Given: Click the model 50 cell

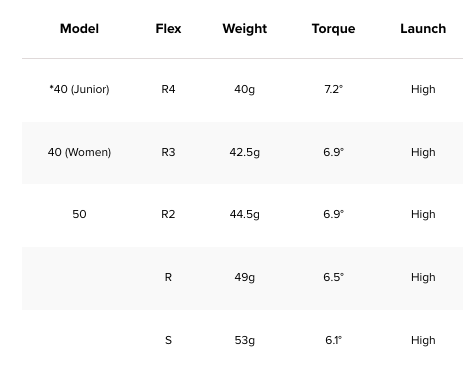Looking at the screenshot, I should (x=79, y=214).
